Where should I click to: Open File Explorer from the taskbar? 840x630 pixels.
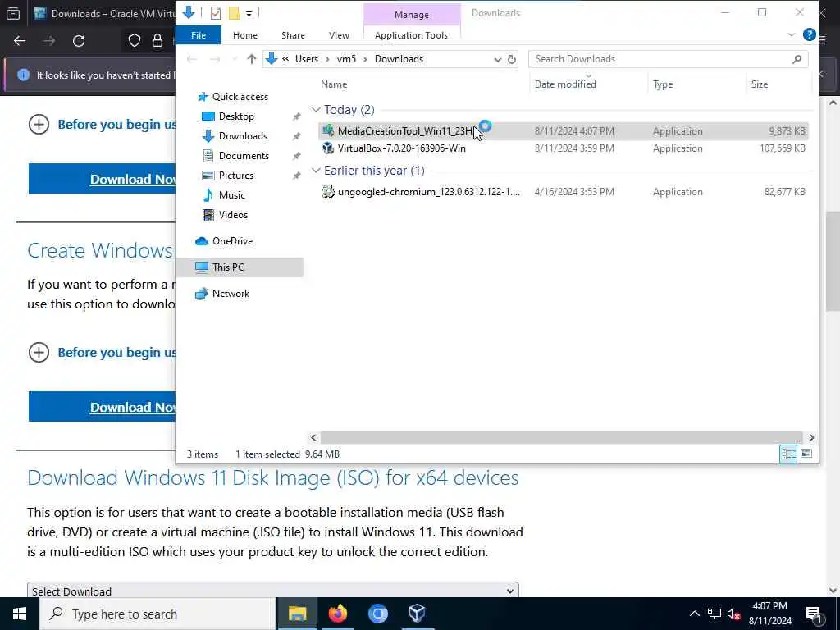(297, 614)
